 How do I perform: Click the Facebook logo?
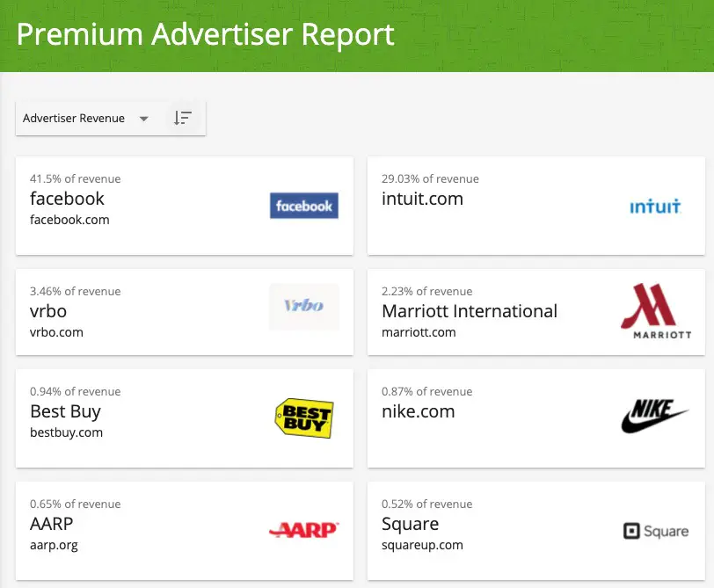coord(303,206)
